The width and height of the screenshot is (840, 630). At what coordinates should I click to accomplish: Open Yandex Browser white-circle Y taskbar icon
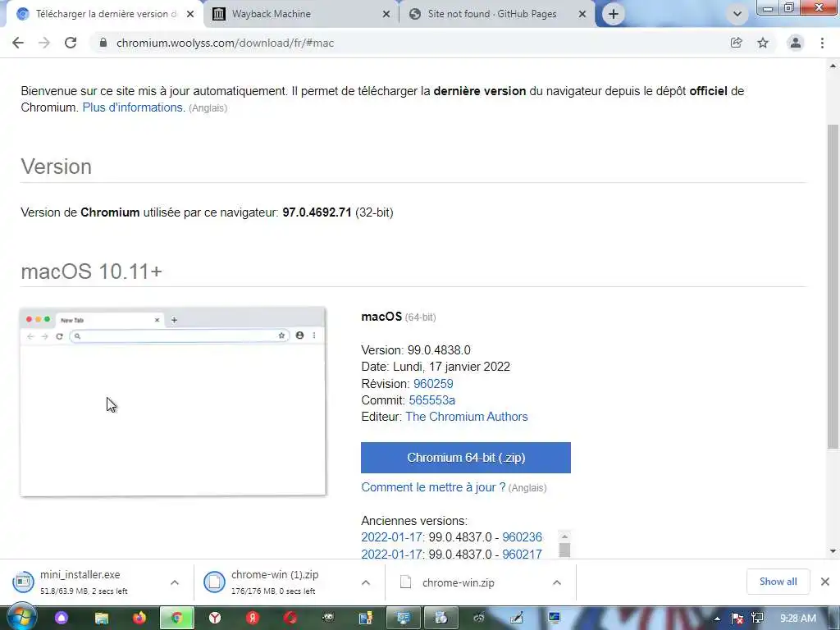[215, 619]
